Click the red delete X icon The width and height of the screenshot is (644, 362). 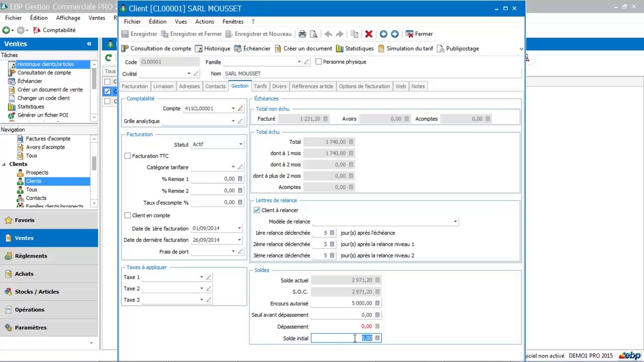click(x=369, y=34)
